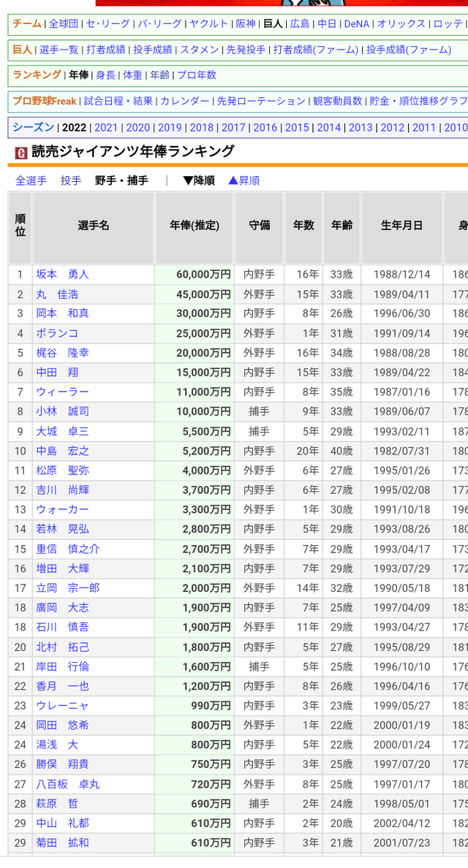The width and height of the screenshot is (468, 868).
Task: Select the 2015 season
Action: (x=297, y=128)
